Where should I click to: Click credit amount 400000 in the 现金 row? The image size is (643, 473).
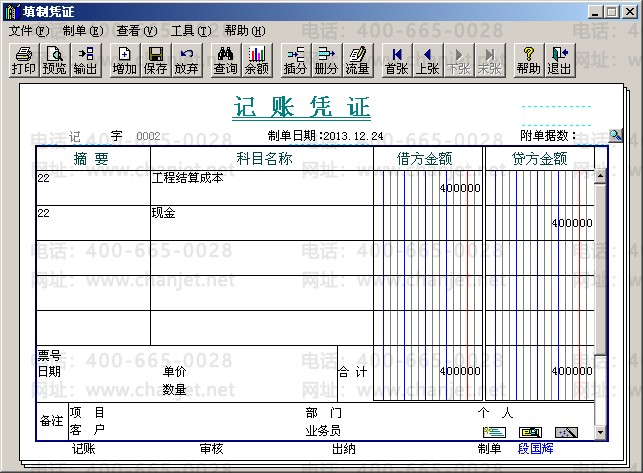572,223
